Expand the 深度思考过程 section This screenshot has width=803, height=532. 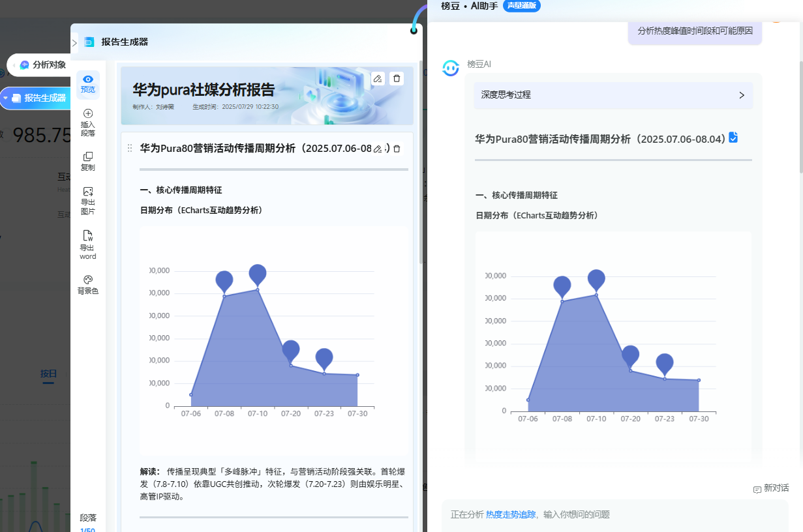click(613, 95)
